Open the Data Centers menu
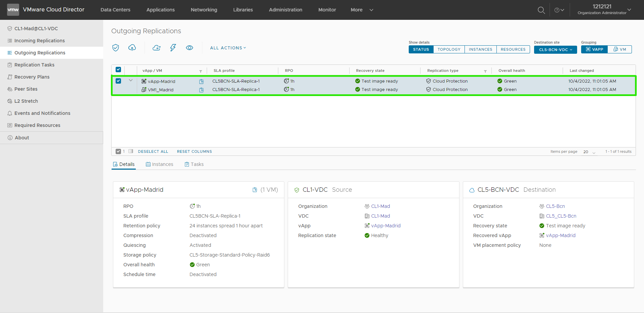The width and height of the screenshot is (644, 313). click(115, 10)
